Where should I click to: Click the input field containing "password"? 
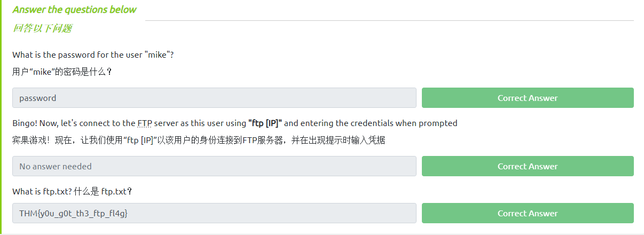coord(214,98)
